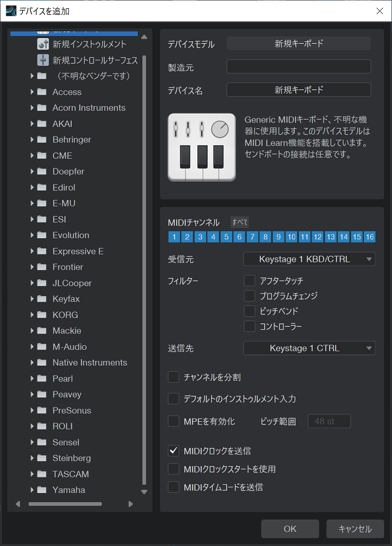
Task: Toggle MIDI channel 5
Action: pos(226,237)
